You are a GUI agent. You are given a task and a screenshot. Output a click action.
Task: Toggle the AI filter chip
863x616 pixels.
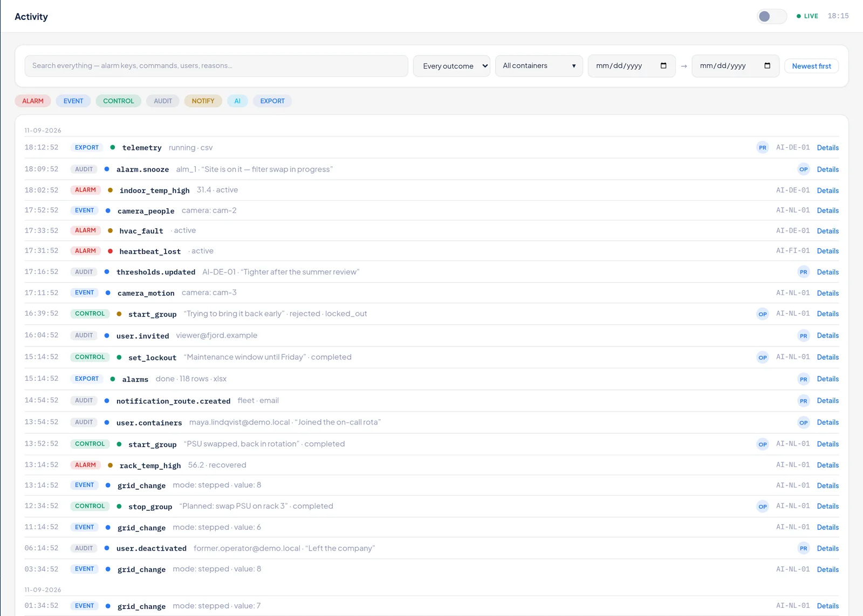tap(237, 101)
